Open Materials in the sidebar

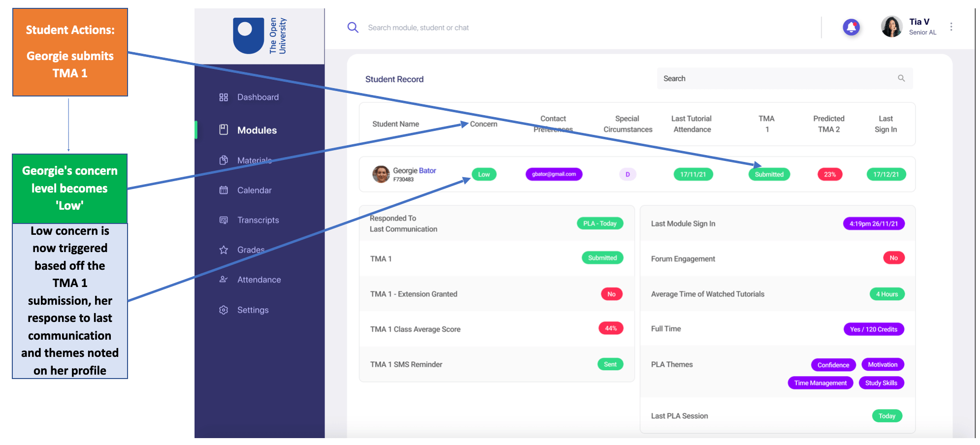click(254, 160)
